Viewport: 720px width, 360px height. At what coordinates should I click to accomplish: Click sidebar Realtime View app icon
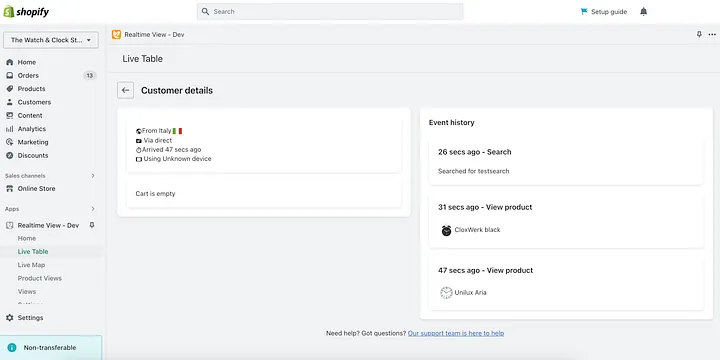click(x=10, y=225)
